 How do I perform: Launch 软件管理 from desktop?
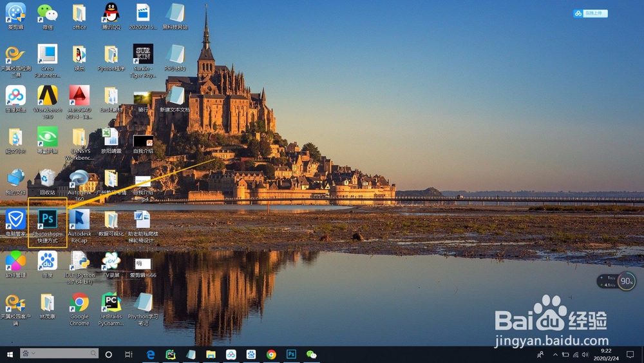pyautogui.click(x=15, y=264)
